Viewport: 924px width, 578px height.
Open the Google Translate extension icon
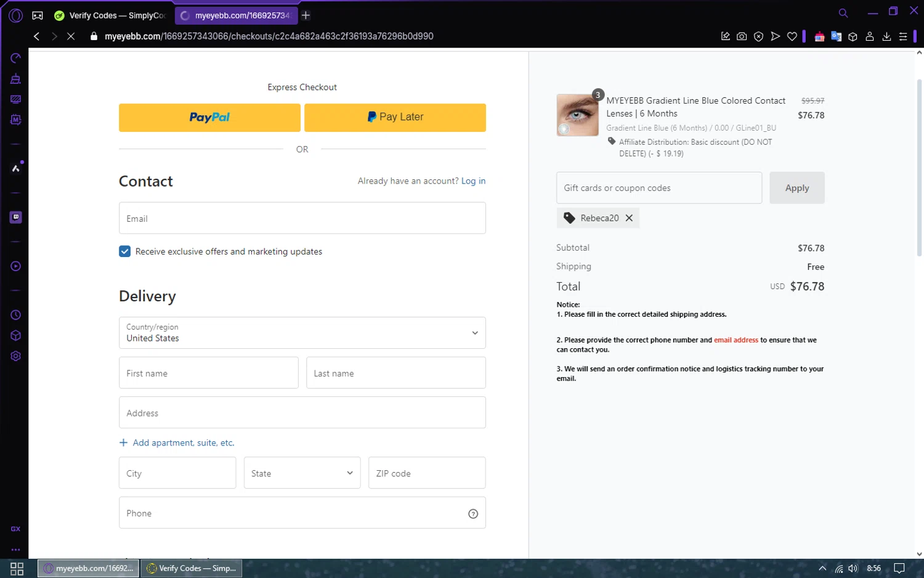(836, 36)
